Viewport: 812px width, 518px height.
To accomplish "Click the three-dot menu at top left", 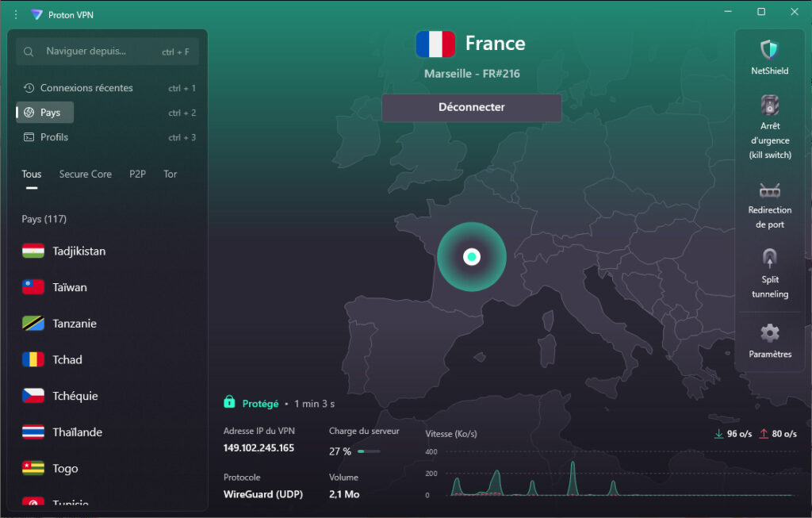I will [x=14, y=14].
